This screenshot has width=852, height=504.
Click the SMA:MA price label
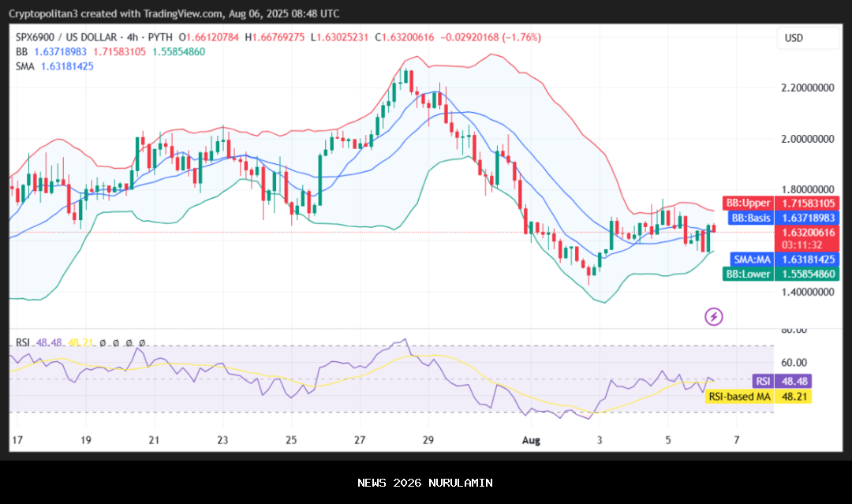coord(749,259)
